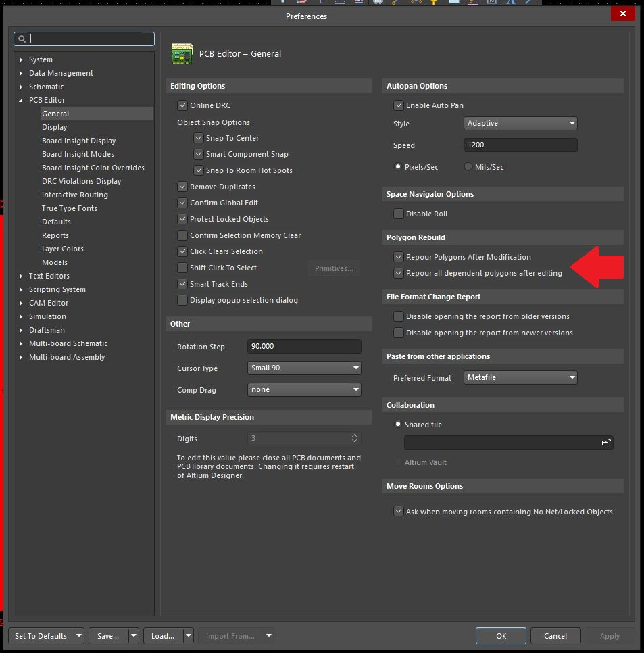Toggle Remove Duplicates option
The width and height of the screenshot is (644, 653).
point(182,187)
